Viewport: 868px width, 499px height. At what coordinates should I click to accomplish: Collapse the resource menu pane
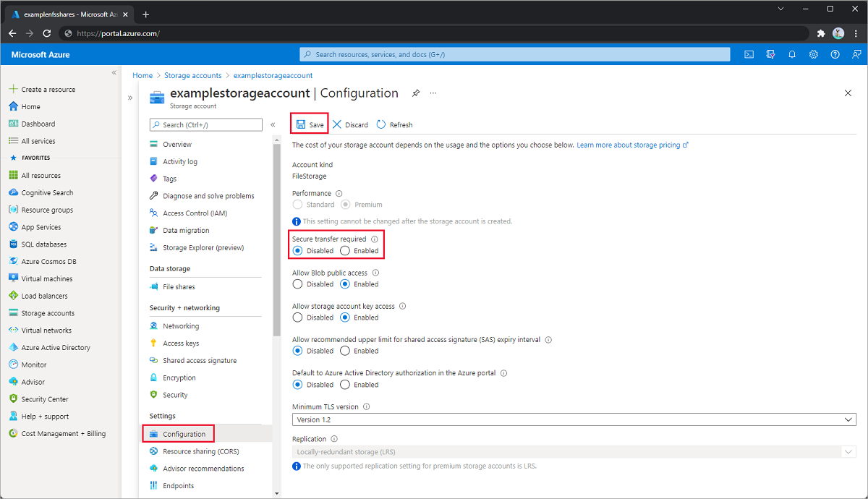(x=273, y=125)
